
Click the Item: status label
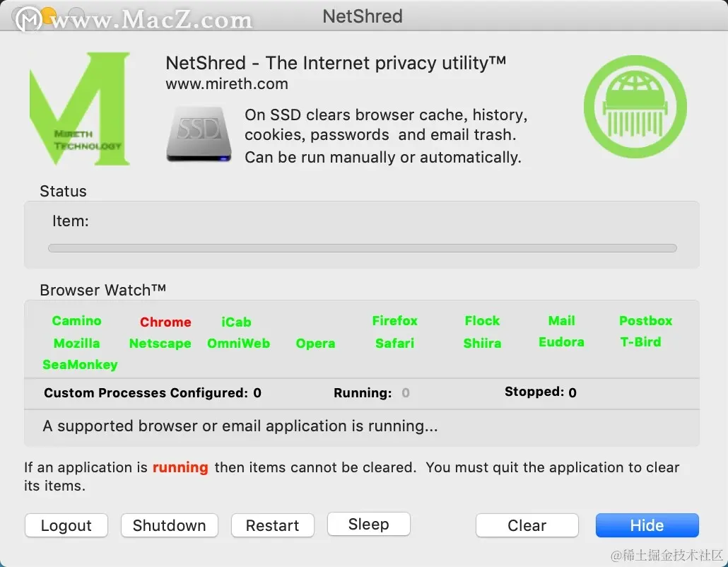(x=71, y=221)
